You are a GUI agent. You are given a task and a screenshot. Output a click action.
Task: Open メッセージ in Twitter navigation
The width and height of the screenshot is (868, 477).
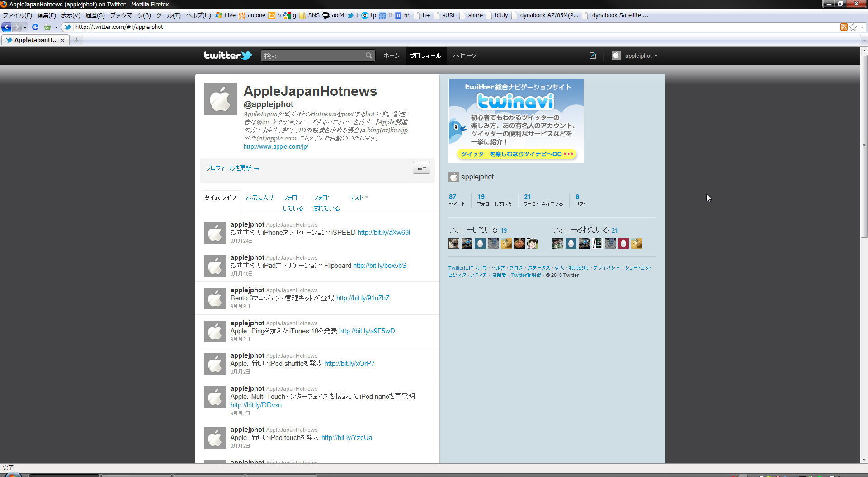click(x=463, y=56)
